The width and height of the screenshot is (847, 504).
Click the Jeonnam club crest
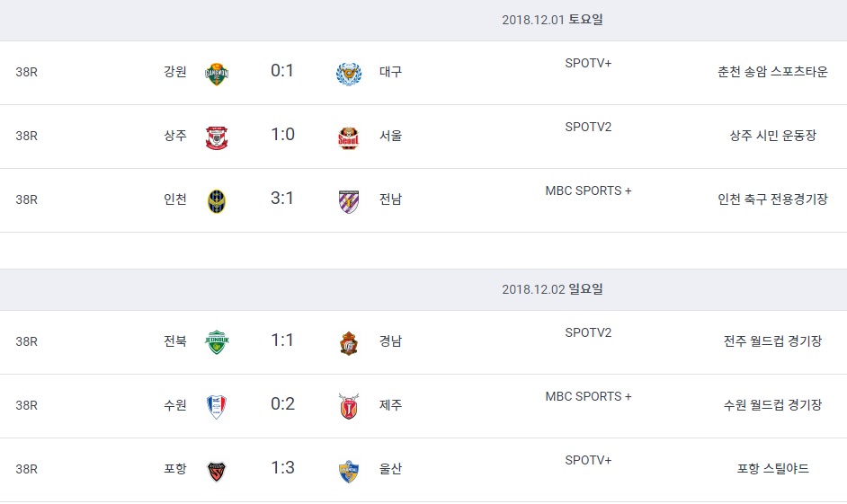[349, 200]
